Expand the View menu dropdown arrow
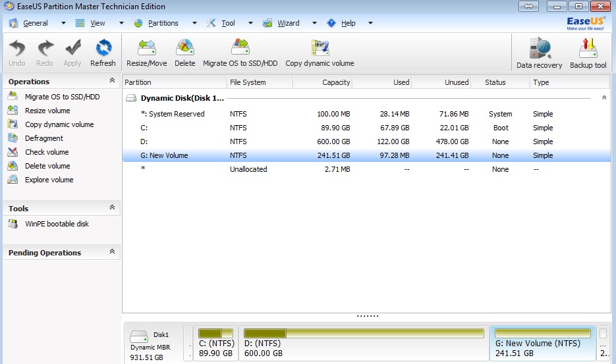Image resolution: width=616 pixels, height=364 pixels. [x=121, y=23]
